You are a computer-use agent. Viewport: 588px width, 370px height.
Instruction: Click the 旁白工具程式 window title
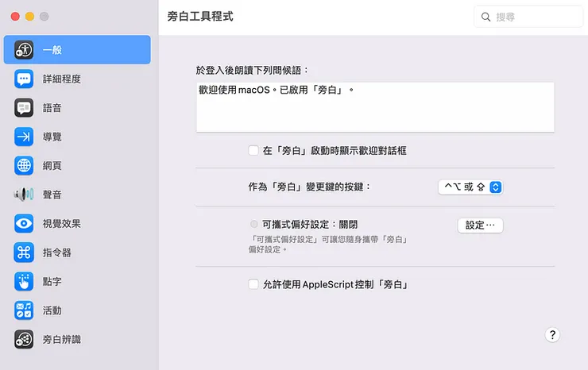[x=200, y=17]
